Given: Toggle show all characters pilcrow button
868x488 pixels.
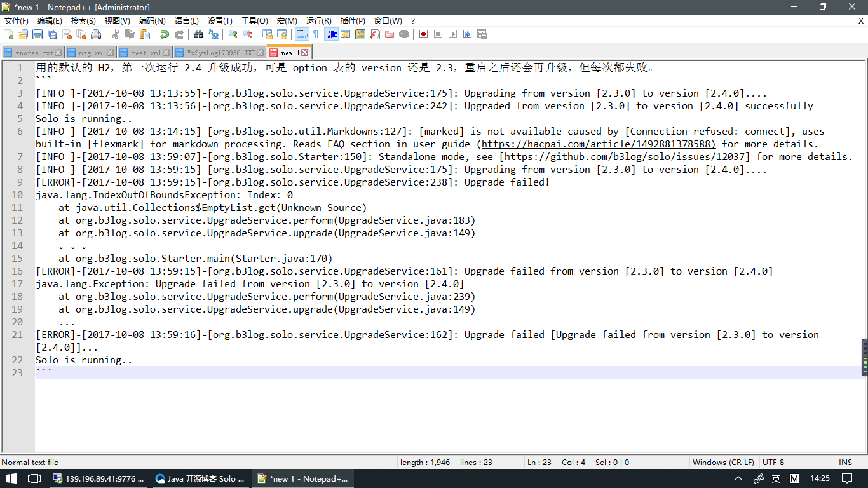Looking at the screenshot, I should tap(316, 34).
